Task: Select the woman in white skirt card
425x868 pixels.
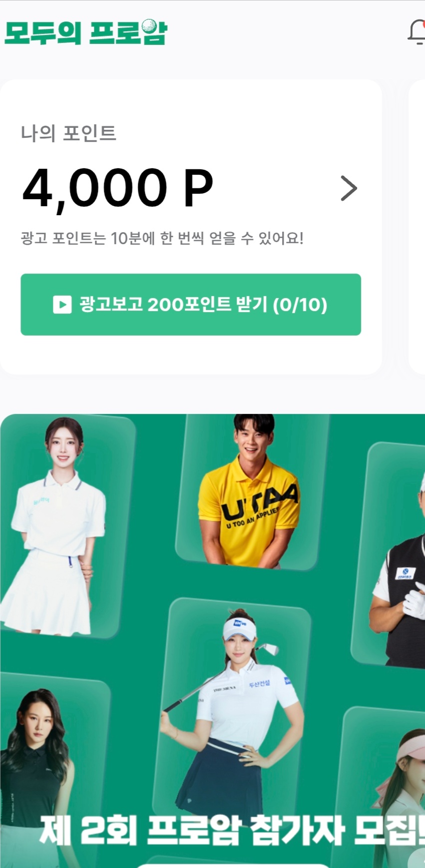Action: [67, 526]
